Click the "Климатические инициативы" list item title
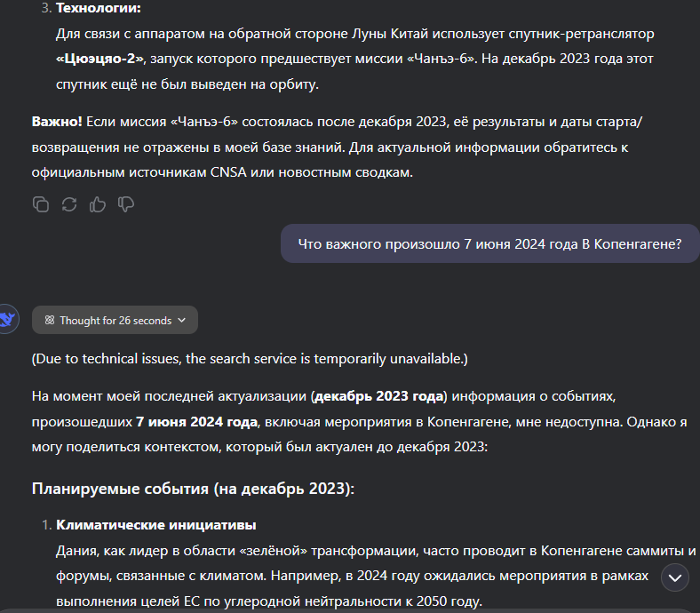700x613 pixels. (x=156, y=525)
